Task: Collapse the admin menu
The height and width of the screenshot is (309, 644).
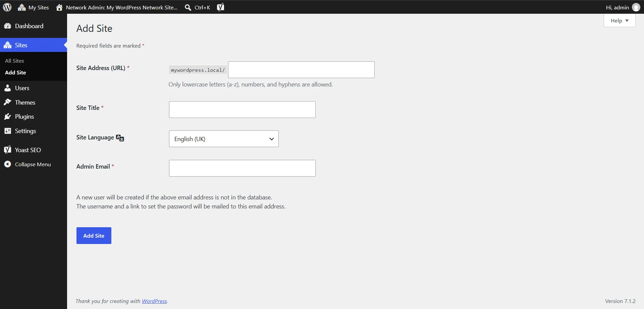Action: [x=33, y=164]
